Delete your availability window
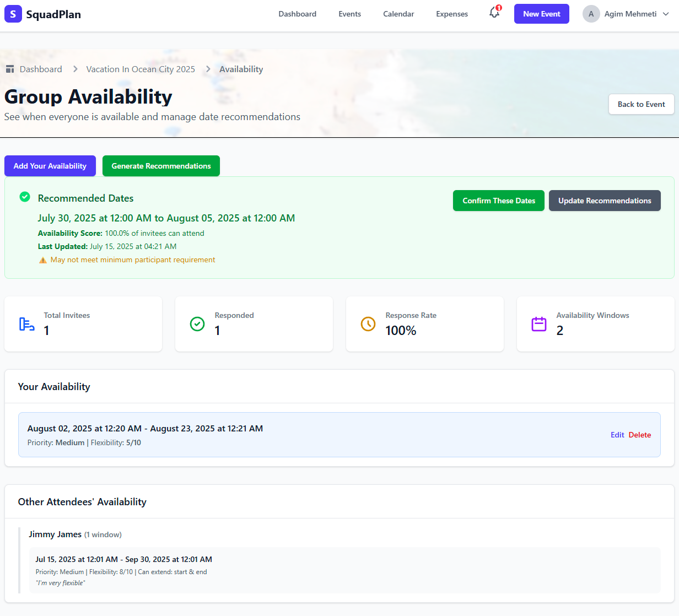 point(639,435)
